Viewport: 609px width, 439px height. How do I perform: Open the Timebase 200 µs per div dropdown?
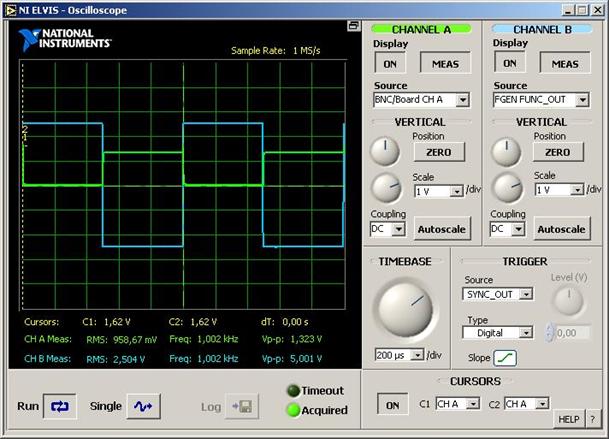pos(399,355)
